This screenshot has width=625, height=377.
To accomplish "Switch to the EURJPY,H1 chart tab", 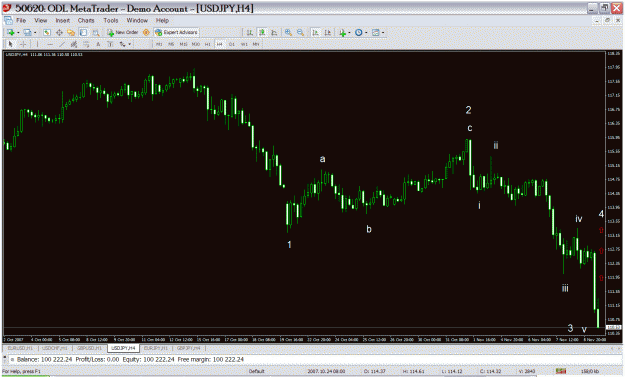I will point(155,348).
